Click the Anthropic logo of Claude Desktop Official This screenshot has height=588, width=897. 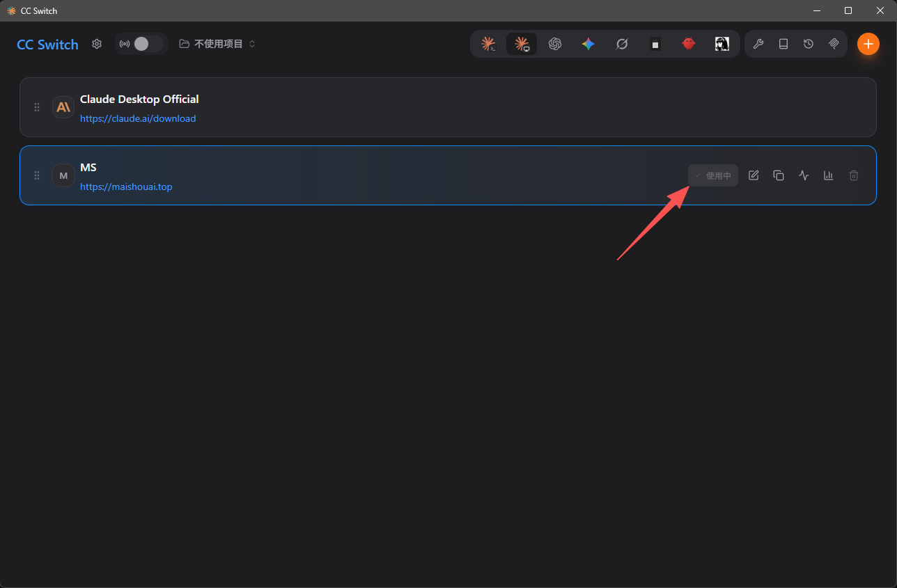point(63,107)
